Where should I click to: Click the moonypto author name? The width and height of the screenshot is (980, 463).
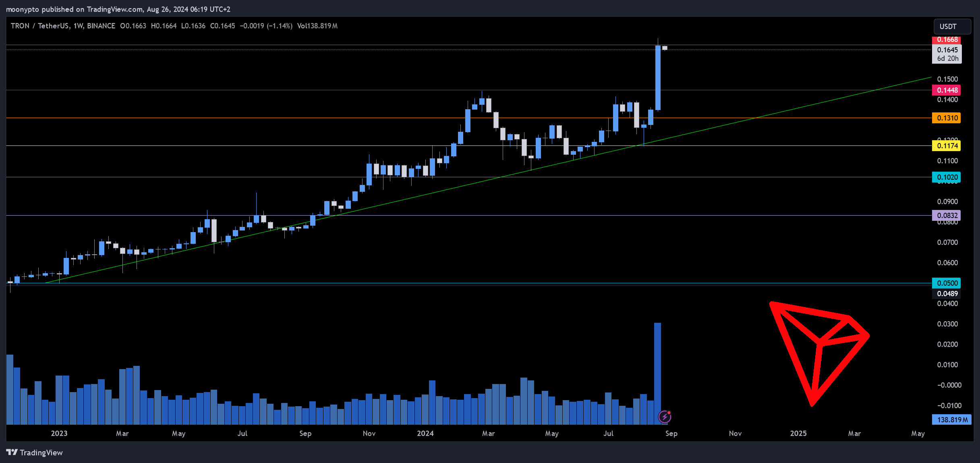pyautogui.click(x=23, y=9)
